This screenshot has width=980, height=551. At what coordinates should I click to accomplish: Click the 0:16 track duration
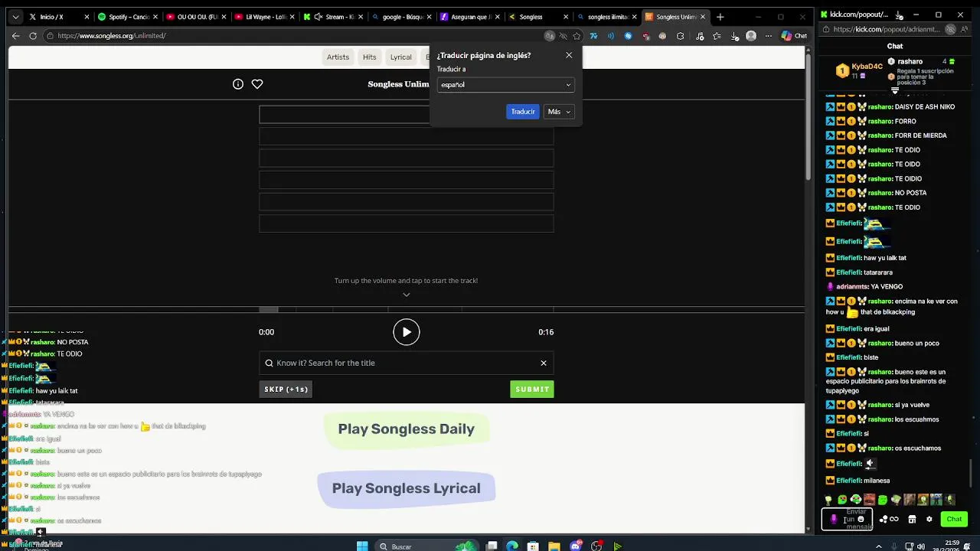coord(546,332)
